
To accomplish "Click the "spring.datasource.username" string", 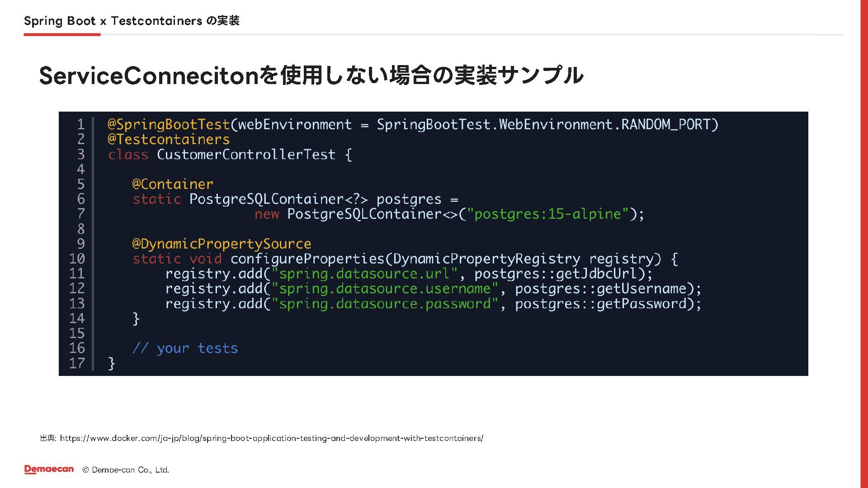I will (x=385, y=288).
